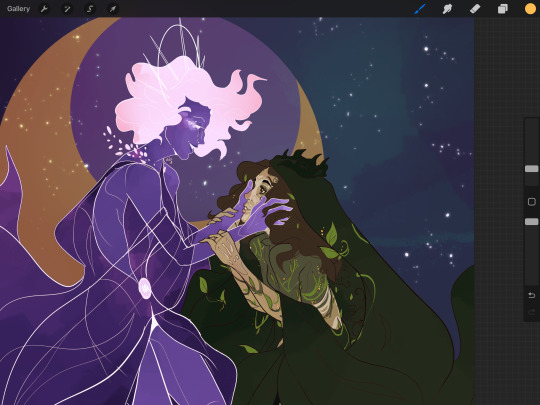Open the Actions wrench menu
The height and width of the screenshot is (405, 540).
pos(44,9)
